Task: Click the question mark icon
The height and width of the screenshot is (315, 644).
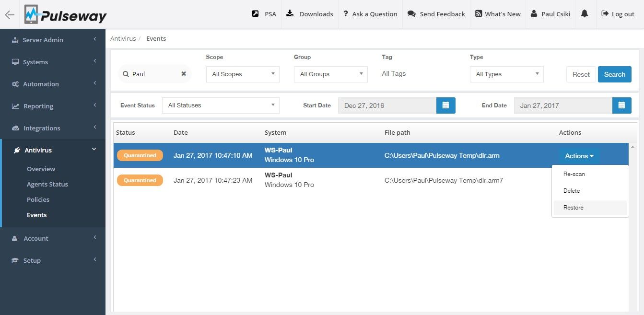Action: coord(346,14)
